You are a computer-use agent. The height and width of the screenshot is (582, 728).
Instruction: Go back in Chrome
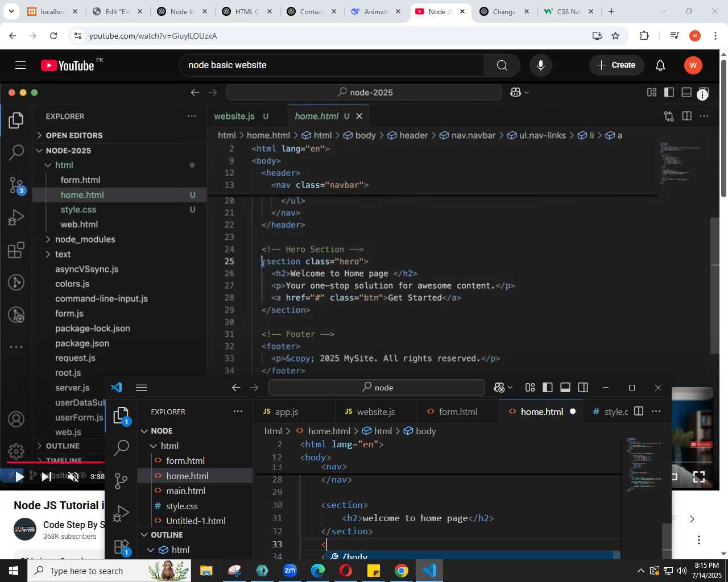pyautogui.click(x=13, y=36)
